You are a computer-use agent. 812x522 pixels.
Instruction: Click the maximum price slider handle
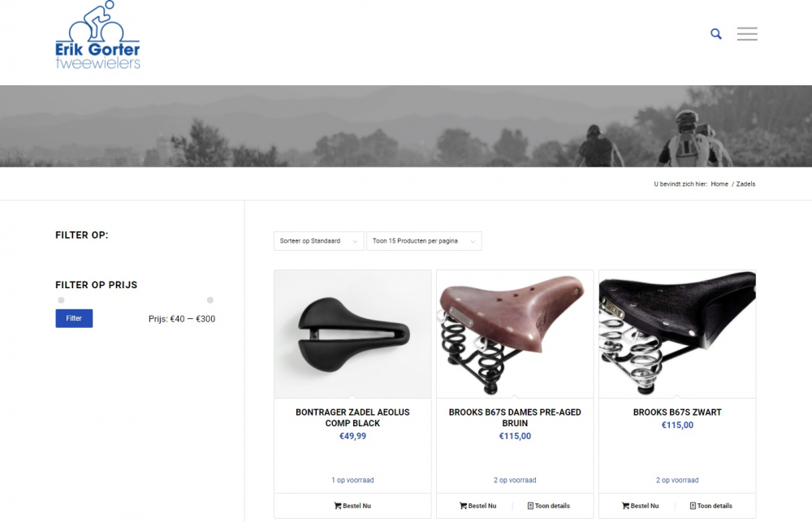point(210,300)
